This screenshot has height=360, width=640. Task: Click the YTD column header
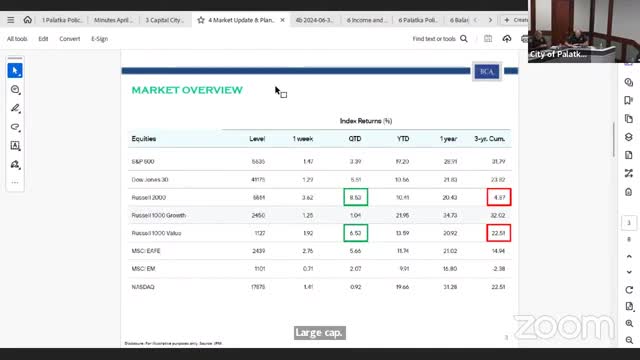pyautogui.click(x=403, y=139)
